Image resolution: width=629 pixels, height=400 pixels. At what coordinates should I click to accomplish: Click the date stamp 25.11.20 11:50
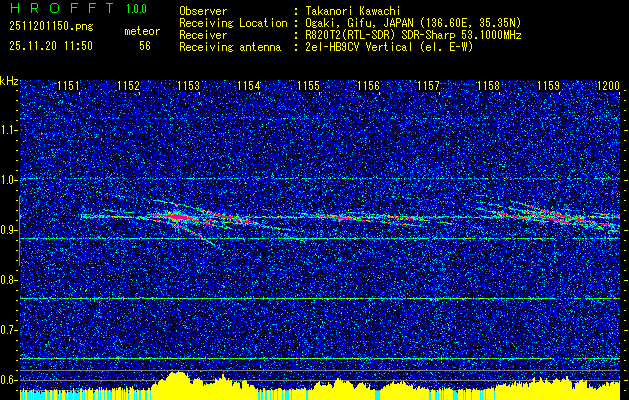[51, 46]
